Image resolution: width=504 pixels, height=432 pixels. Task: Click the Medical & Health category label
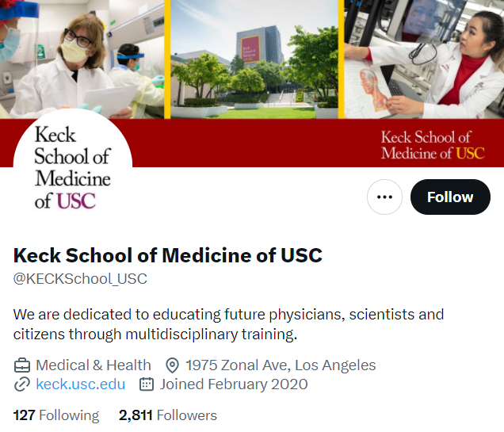coord(94,365)
